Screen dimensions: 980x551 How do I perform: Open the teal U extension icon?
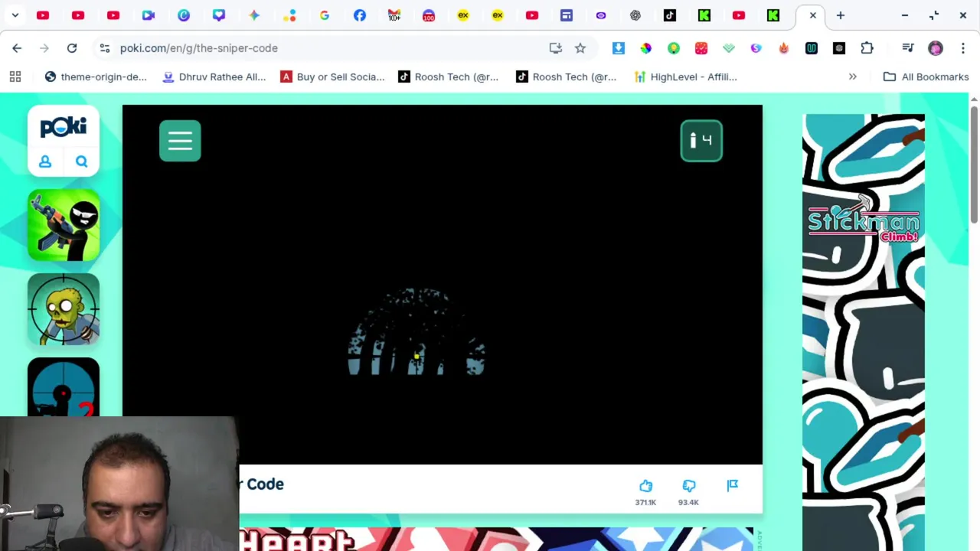click(x=812, y=48)
